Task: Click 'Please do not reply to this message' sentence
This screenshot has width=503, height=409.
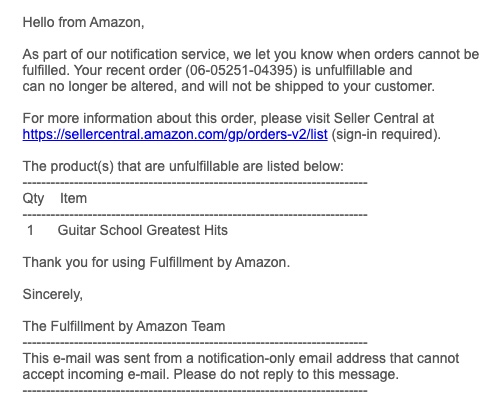Action: coord(286,374)
